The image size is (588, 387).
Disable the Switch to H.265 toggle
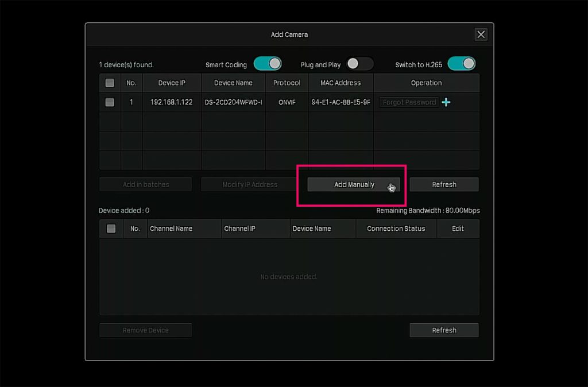[461, 64]
